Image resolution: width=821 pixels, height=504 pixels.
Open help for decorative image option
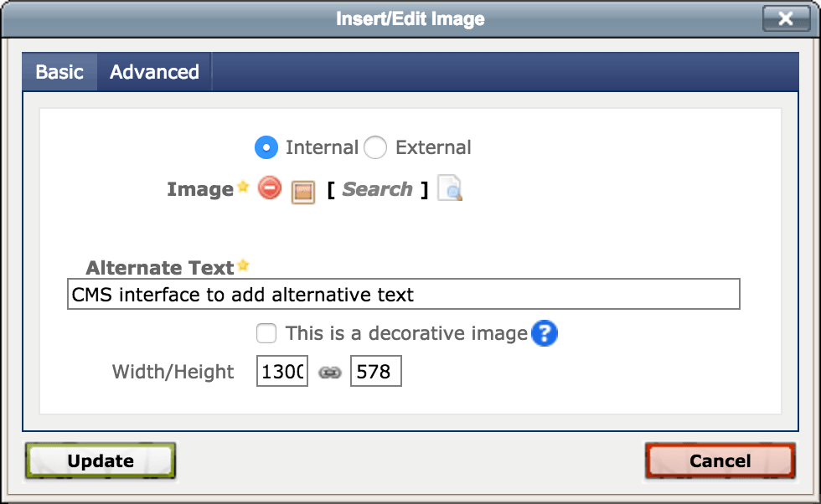click(x=545, y=333)
